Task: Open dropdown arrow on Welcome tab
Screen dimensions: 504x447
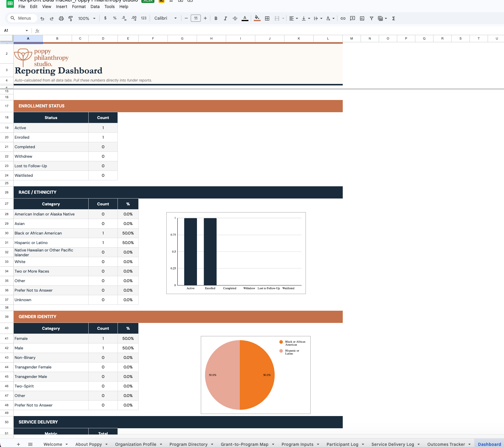Action: pyautogui.click(x=67, y=444)
